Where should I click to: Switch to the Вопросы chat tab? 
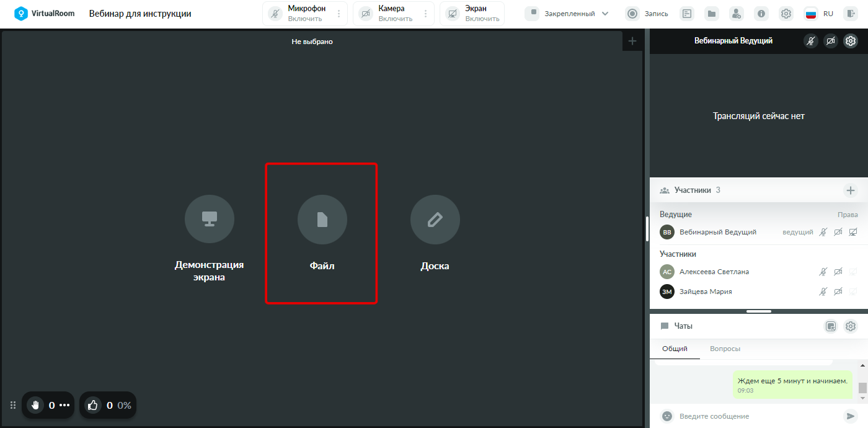pos(725,349)
